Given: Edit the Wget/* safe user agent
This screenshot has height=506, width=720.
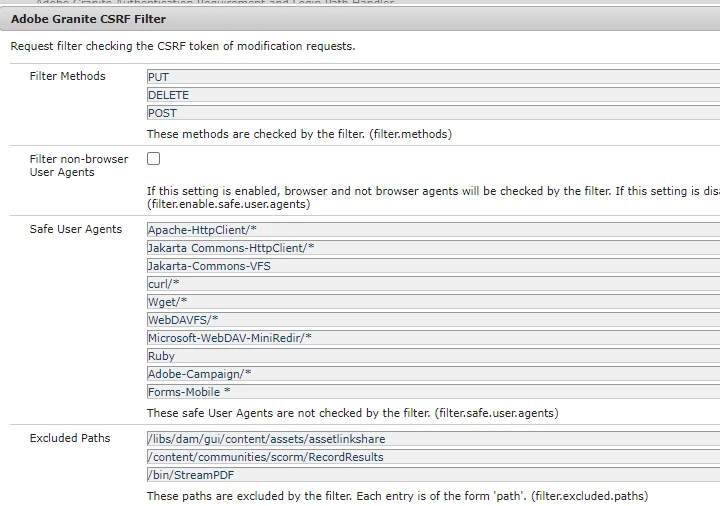Looking at the screenshot, I should pos(433,302).
